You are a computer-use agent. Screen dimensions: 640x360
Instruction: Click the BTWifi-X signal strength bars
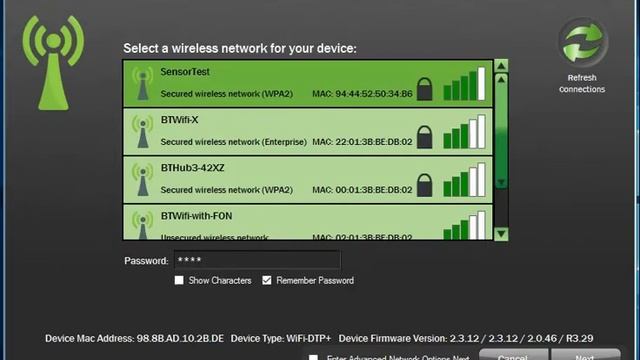[x=464, y=132]
